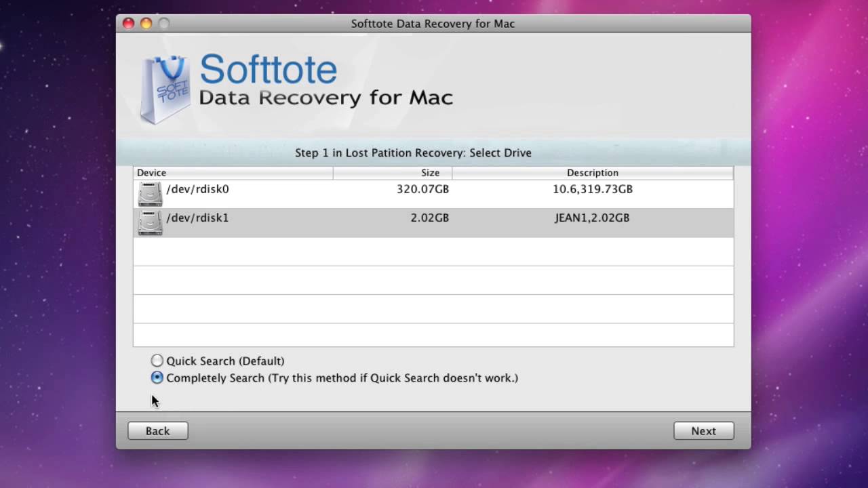Click the drive icon for /dev/rdisk1
Viewport: 868px width, 488px height.
(150, 222)
